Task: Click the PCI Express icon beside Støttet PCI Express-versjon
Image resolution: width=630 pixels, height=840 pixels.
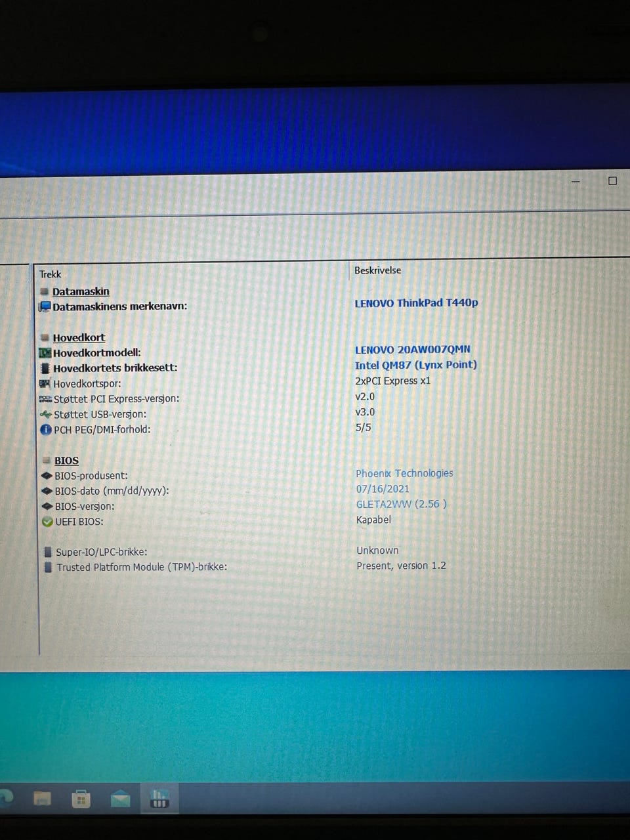Action: pyautogui.click(x=45, y=399)
